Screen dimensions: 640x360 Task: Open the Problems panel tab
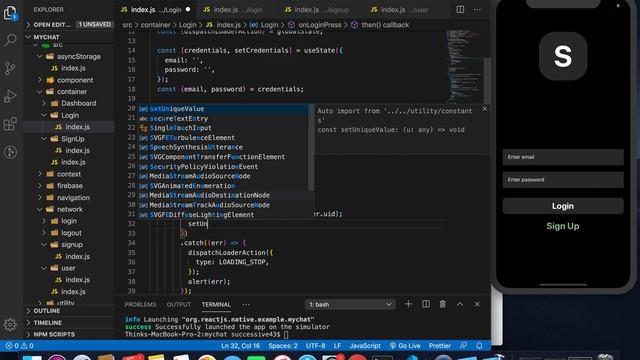click(x=140, y=304)
